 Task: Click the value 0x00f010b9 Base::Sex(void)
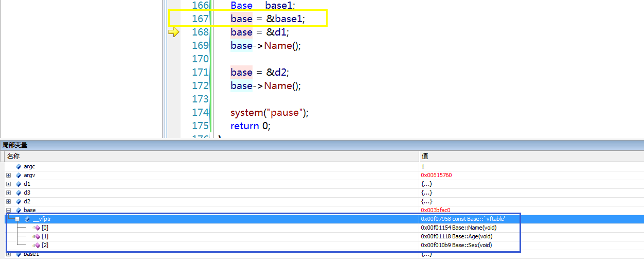[x=456, y=246]
